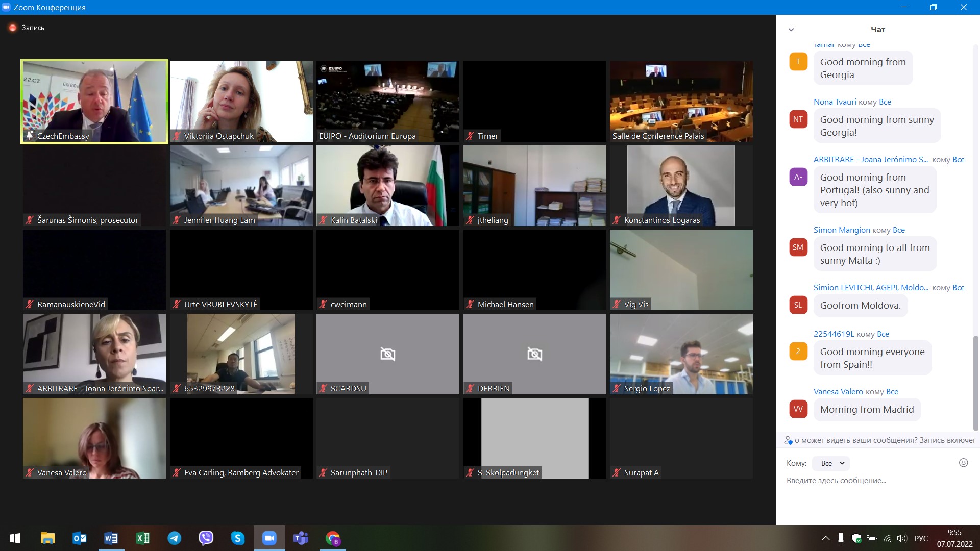Click the emoji smiley icon in chat
The image size is (980, 551).
tap(963, 463)
